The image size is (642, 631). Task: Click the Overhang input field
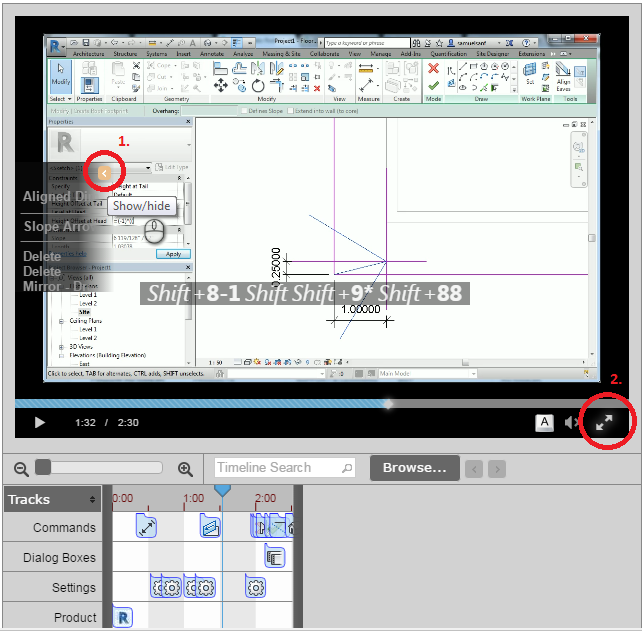pyautogui.click(x=210, y=111)
